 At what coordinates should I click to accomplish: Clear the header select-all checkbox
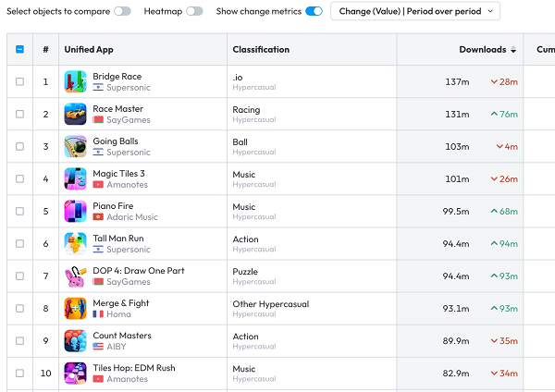19,49
